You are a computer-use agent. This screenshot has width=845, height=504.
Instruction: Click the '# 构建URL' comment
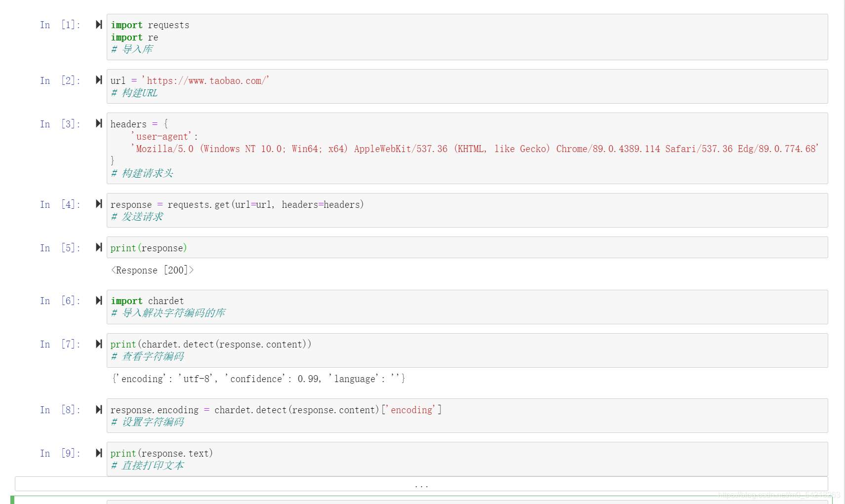[134, 93]
